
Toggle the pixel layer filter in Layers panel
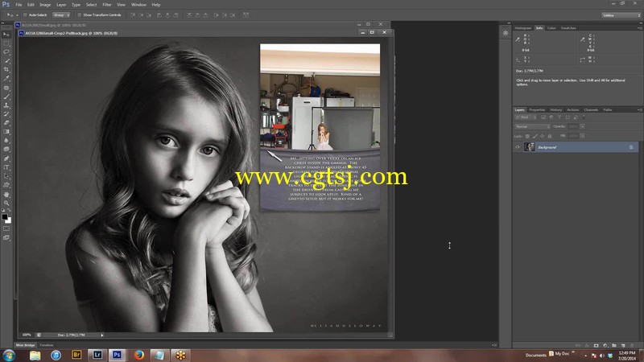[x=543, y=117]
